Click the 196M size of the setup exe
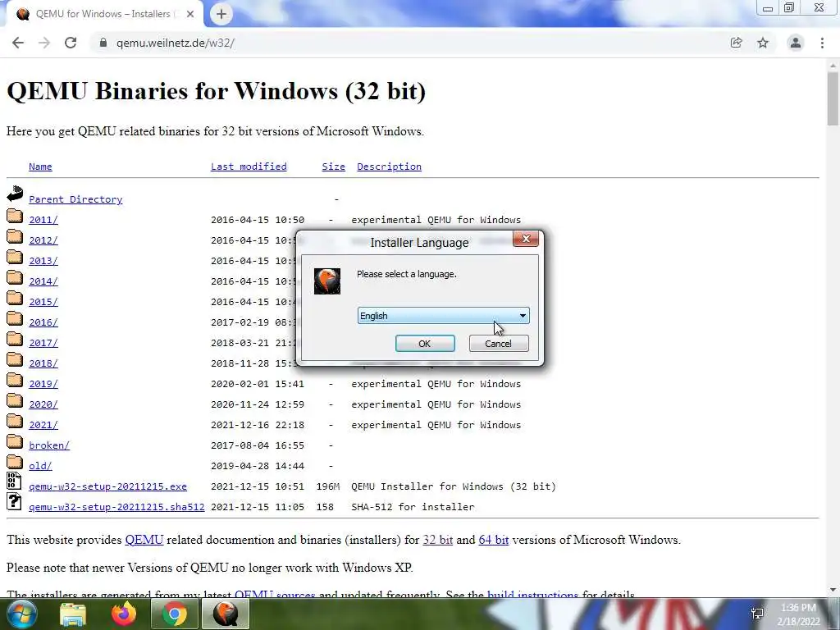The height and width of the screenshot is (630, 840). pyautogui.click(x=328, y=486)
